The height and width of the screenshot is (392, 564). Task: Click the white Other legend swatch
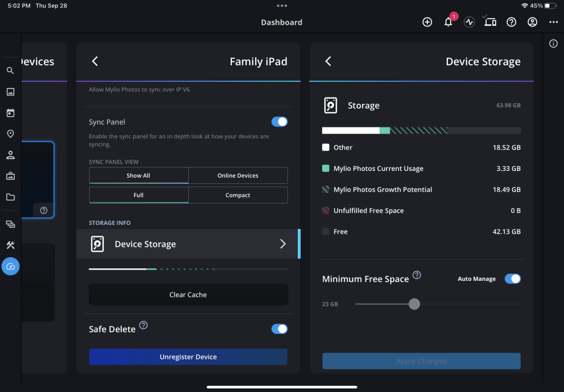tap(325, 147)
